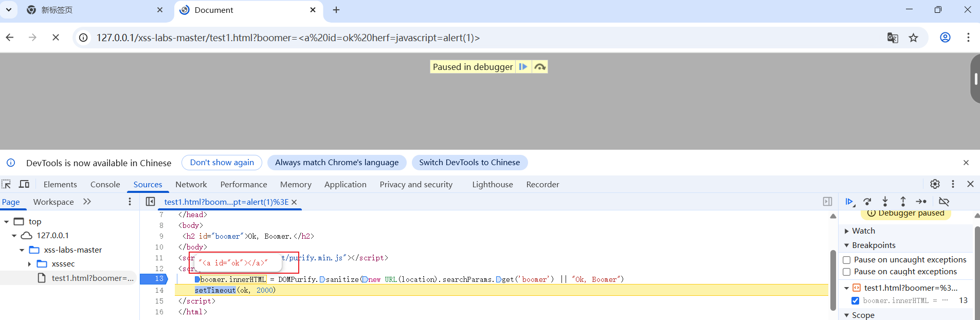Click the browser forward arrow
980x320 pixels.
pos(32,38)
